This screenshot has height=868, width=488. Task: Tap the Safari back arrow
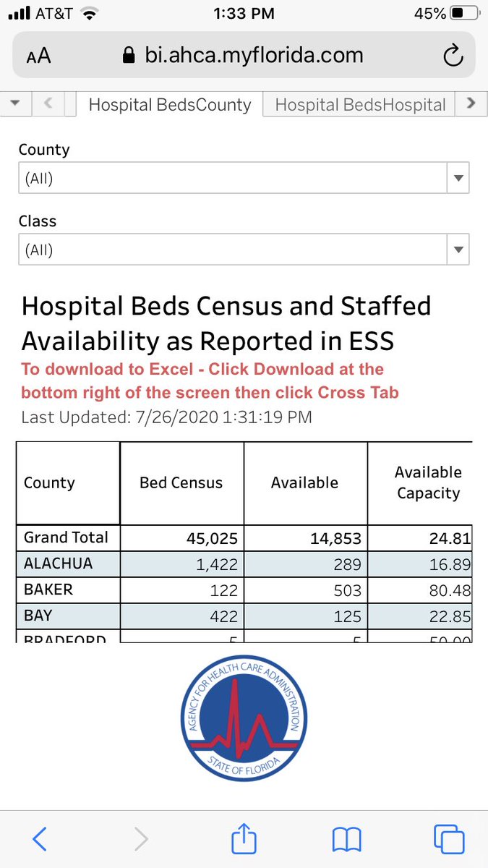40,839
